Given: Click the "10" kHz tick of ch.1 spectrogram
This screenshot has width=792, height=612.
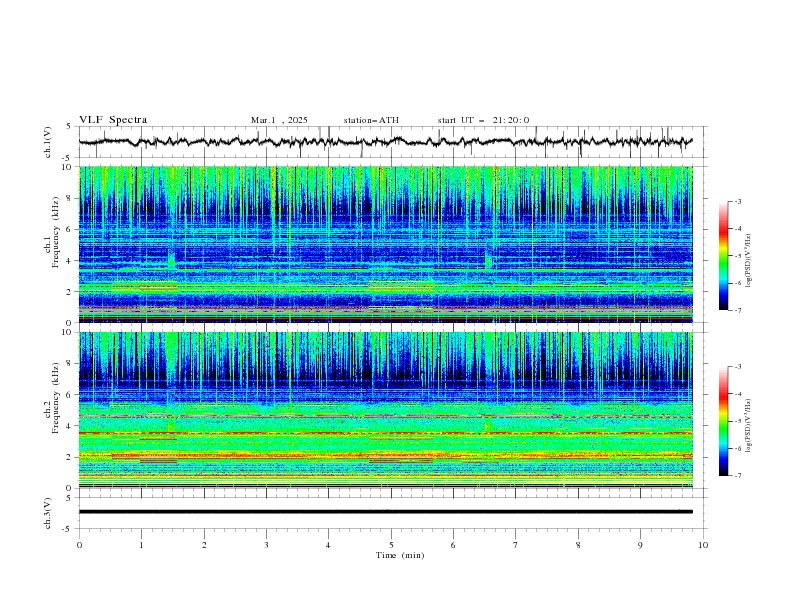Looking at the screenshot, I should [69, 167].
